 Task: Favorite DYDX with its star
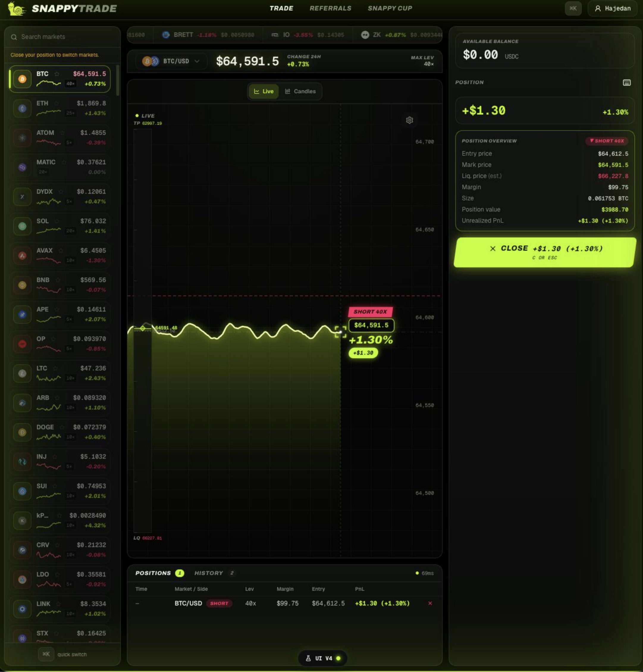61,192
